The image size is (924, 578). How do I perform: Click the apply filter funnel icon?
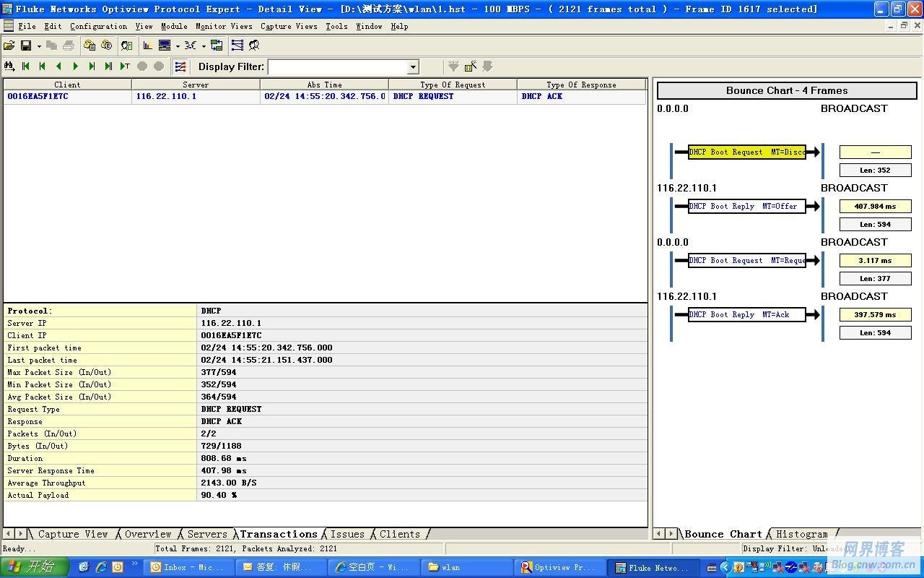click(453, 66)
